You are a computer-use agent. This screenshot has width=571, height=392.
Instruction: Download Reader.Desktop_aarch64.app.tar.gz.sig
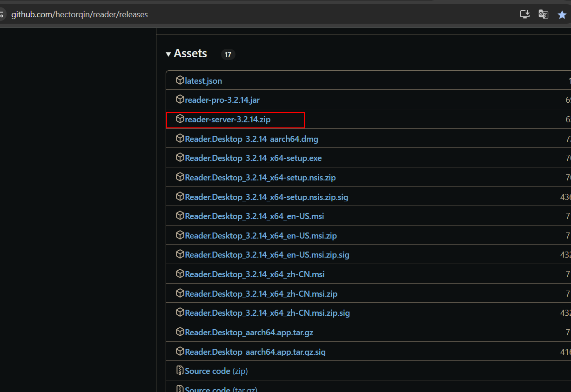255,352
